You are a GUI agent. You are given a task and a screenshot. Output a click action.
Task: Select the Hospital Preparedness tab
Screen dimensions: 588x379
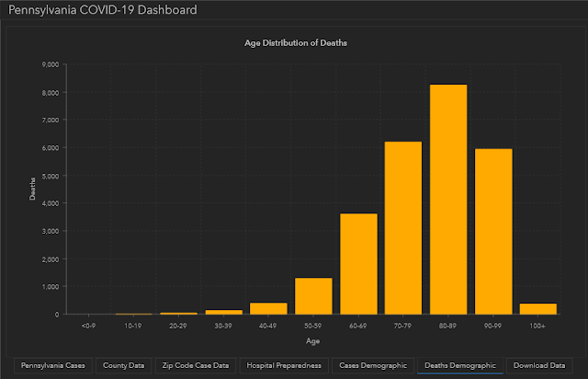click(x=284, y=365)
